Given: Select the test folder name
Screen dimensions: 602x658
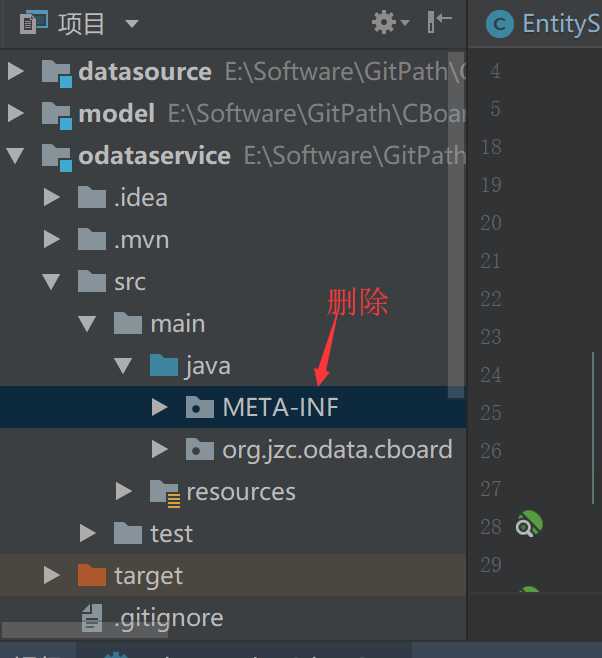Looking at the screenshot, I should pyautogui.click(x=172, y=533).
